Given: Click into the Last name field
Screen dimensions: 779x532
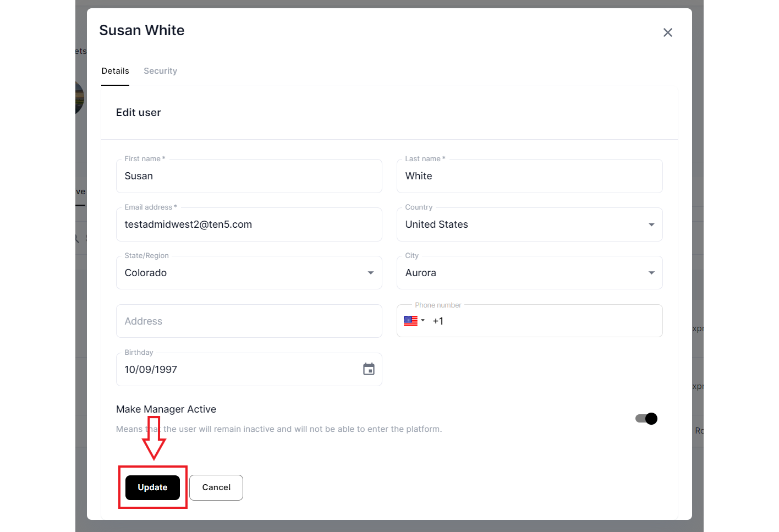Looking at the screenshot, I should click(x=529, y=176).
